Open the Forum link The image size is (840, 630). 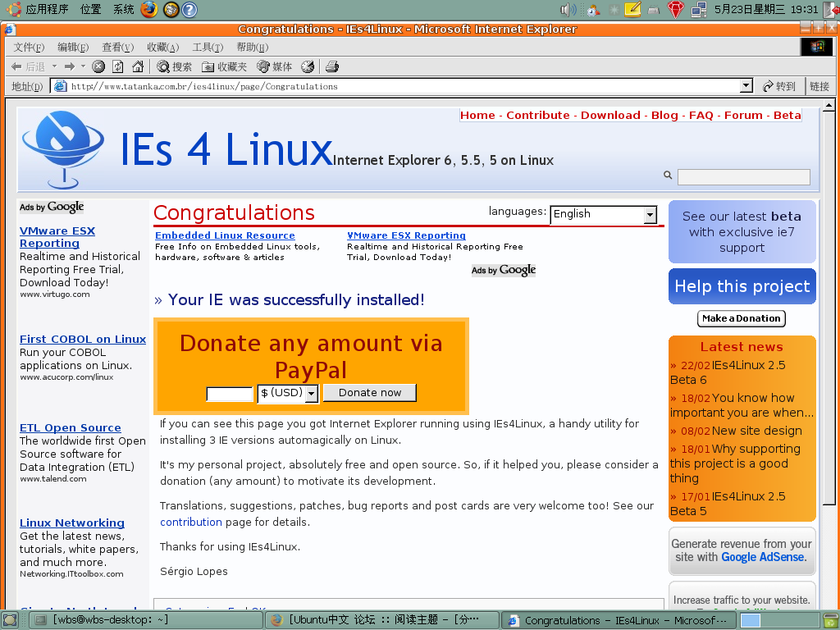(743, 115)
